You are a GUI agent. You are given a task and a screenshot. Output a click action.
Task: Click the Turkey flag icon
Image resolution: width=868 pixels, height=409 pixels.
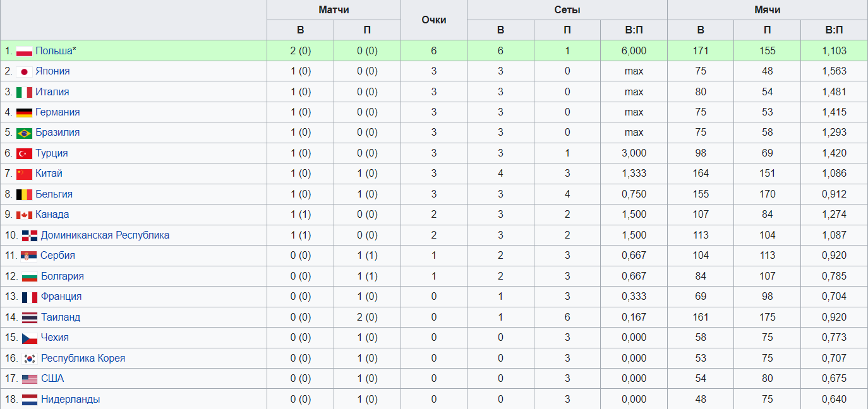pos(24,153)
